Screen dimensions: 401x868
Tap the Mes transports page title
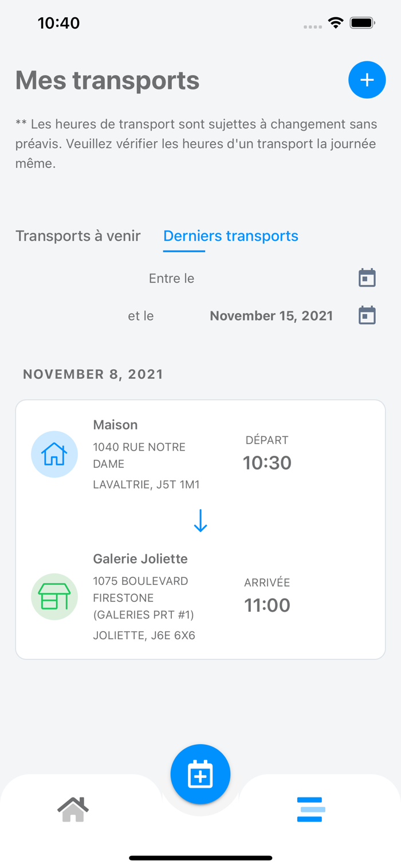point(108,80)
